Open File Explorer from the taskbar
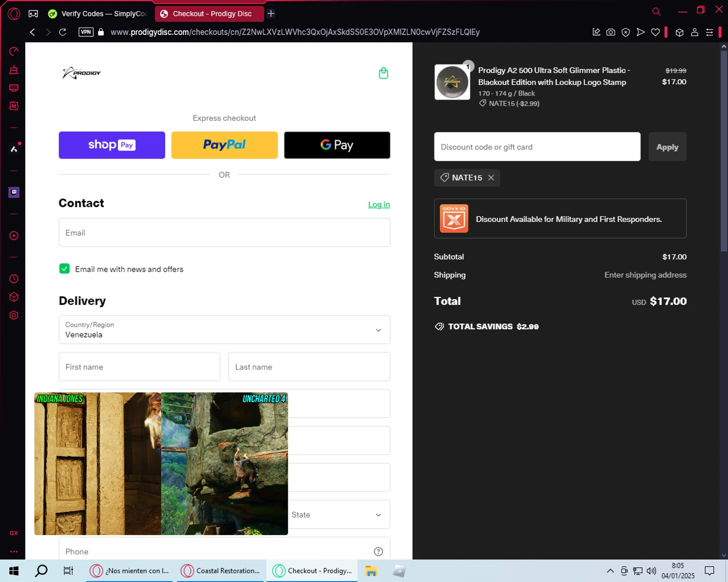Image resolution: width=728 pixels, height=582 pixels. coord(371,571)
